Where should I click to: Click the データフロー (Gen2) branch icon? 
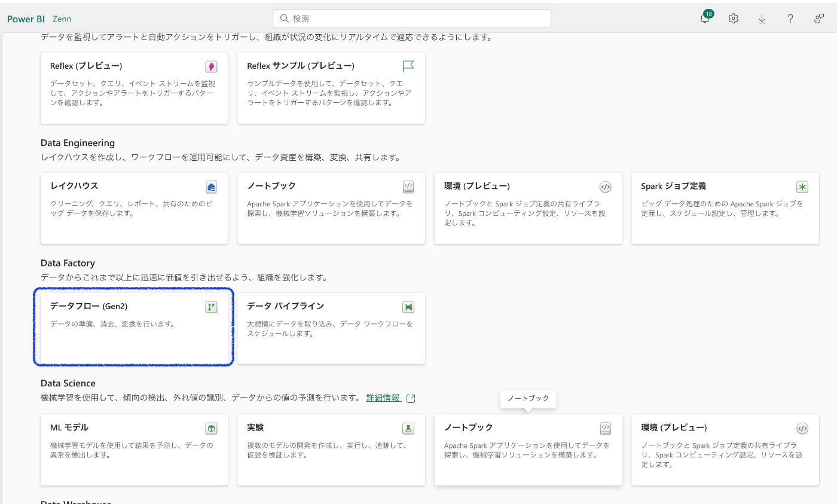click(211, 307)
